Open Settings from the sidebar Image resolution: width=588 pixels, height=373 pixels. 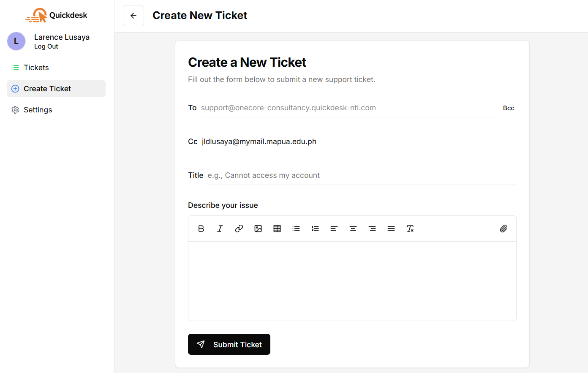pos(38,109)
